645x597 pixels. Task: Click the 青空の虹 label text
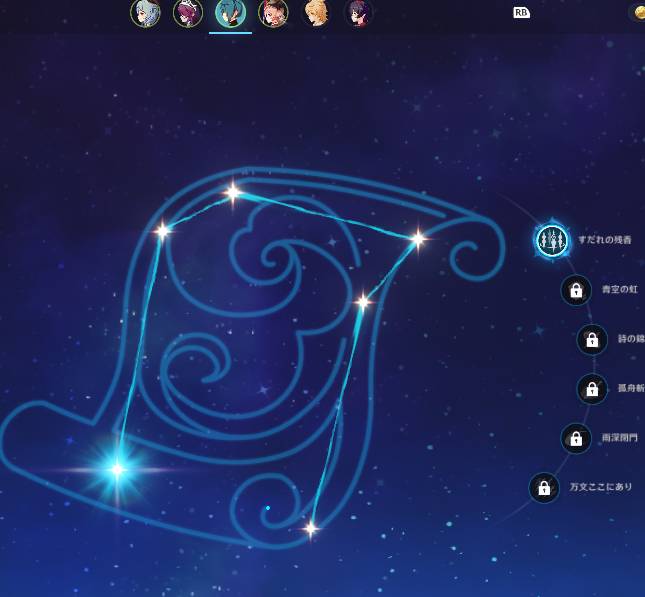point(619,290)
